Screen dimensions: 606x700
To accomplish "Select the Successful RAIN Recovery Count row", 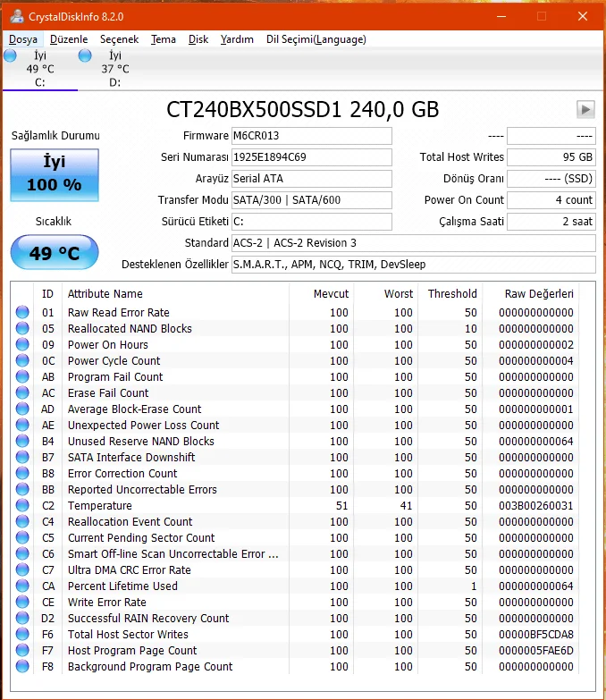I will tap(295, 618).
